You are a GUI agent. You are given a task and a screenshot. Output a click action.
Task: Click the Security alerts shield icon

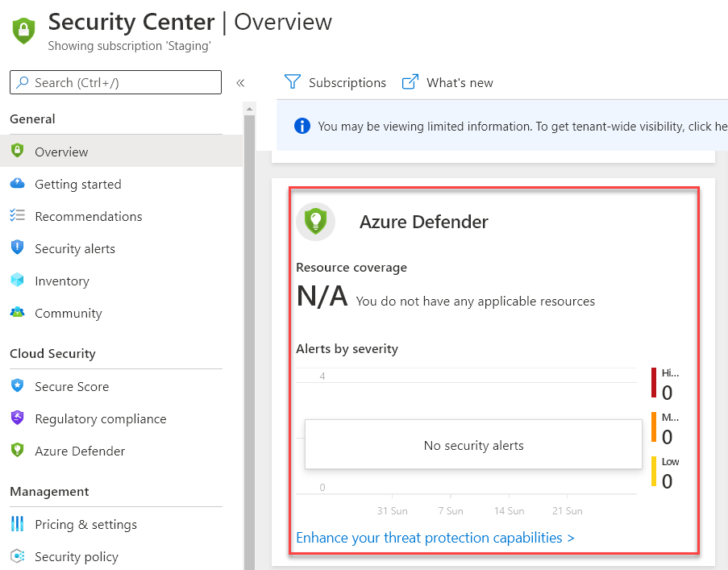(18, 248)
